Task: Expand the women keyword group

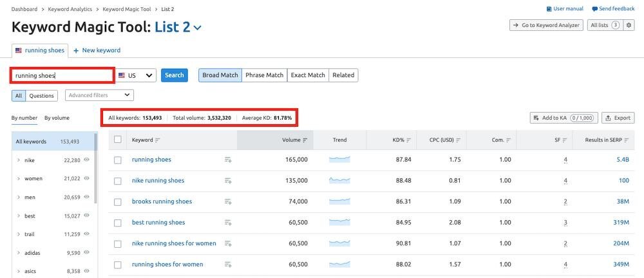Action: tap(19, 179)
